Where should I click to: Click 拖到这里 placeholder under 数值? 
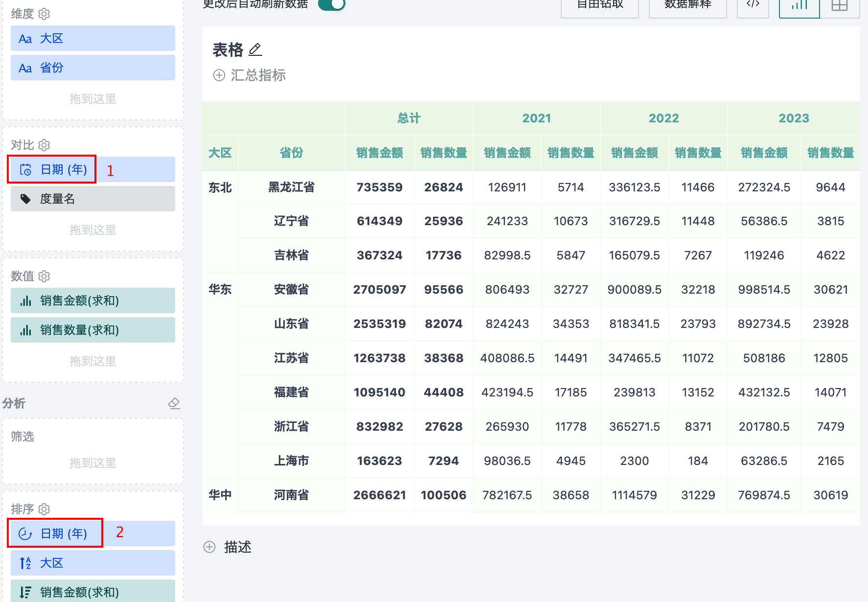pos(93,361)
